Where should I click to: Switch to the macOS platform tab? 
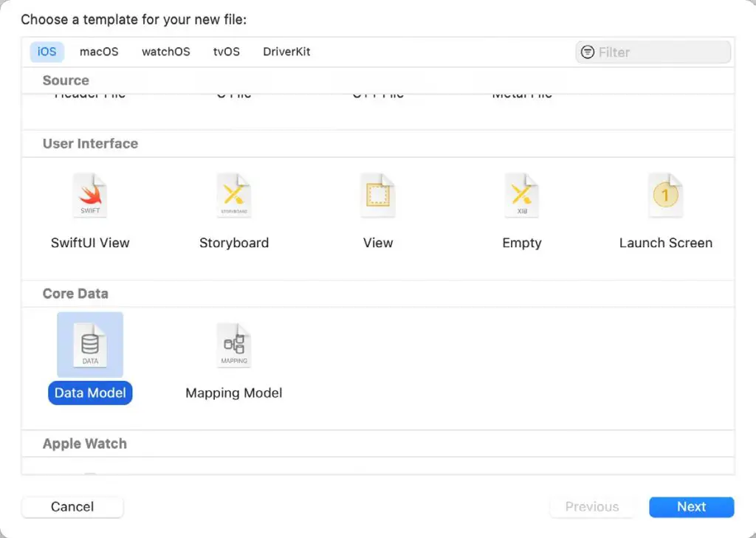99,52
